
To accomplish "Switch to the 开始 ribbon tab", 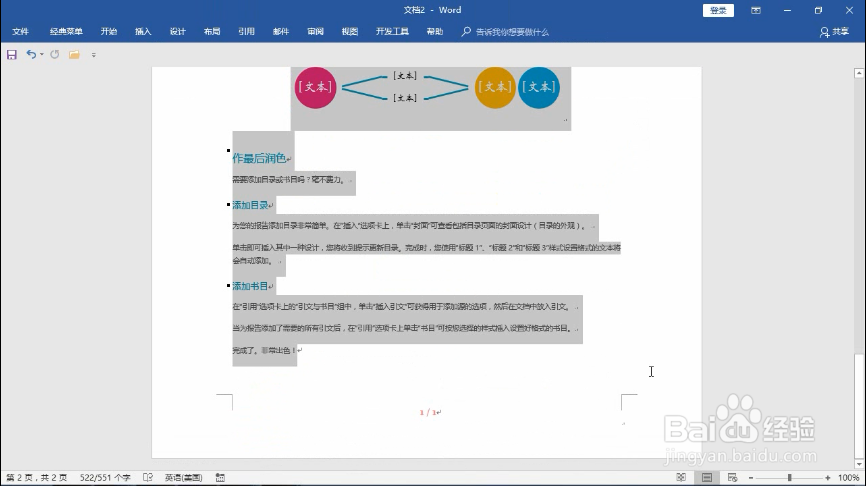I will (109, 31).
